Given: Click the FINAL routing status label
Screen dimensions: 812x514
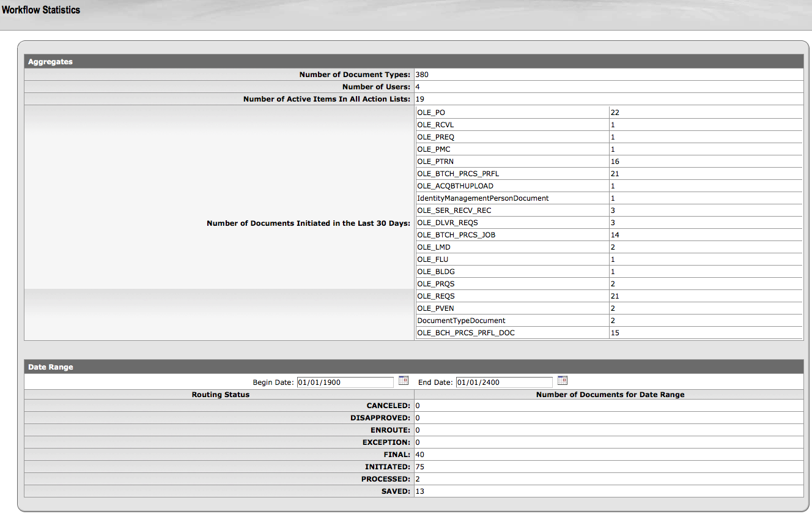Looking at the screenshot, I should pyautogui.click(x=396, y=455).
